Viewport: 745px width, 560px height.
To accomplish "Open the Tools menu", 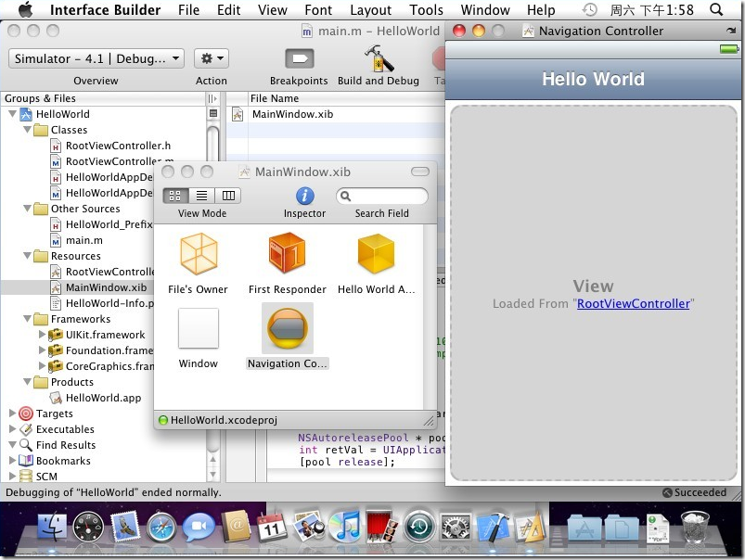I will [x=426, y=9].
